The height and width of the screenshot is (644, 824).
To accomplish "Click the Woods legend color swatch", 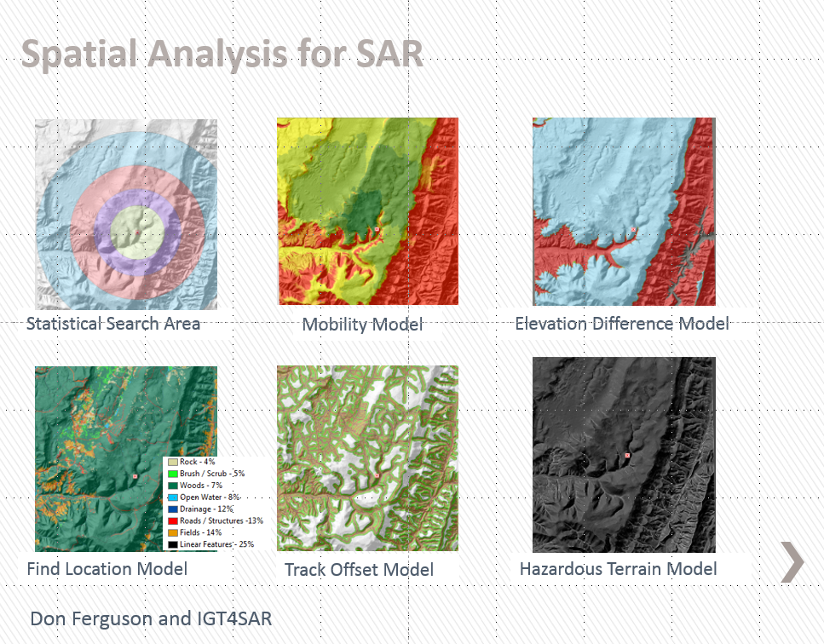I will pos(173,486).
